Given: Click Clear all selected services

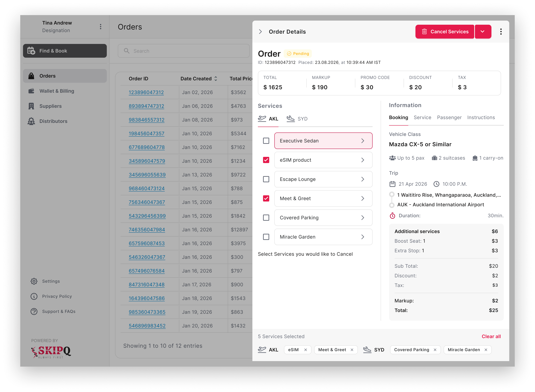Looking at the screenshot, I should 491,336.
